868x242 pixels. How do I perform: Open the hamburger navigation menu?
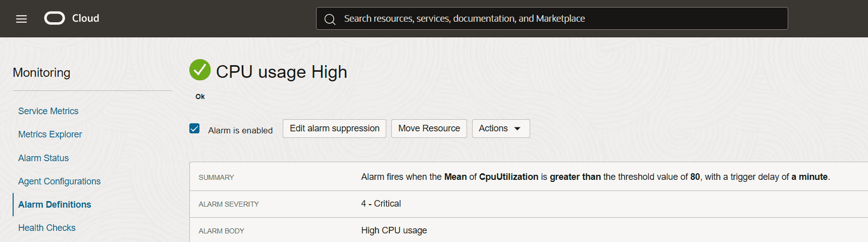click(21, 19)
